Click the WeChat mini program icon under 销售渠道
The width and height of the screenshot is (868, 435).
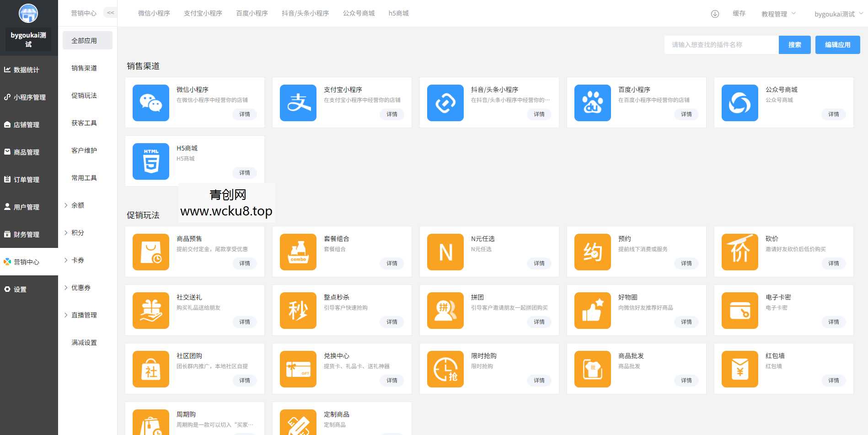pyautogui.click(x=150, y=103)
